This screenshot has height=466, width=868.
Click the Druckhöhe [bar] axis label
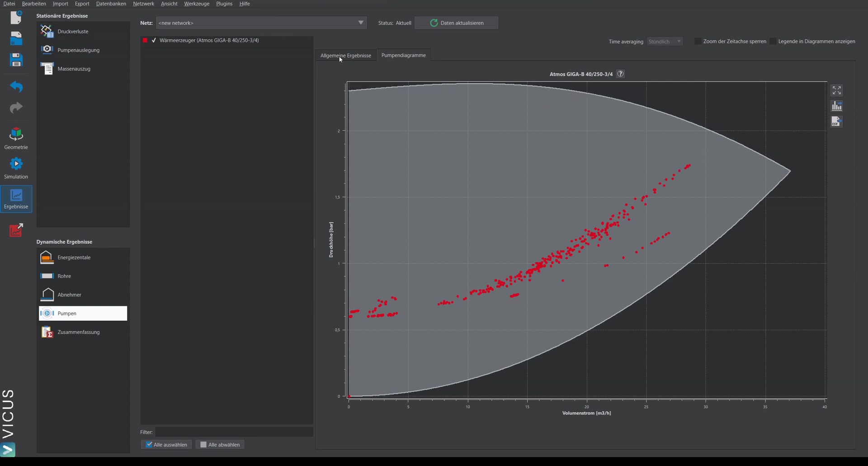[331, 240]
